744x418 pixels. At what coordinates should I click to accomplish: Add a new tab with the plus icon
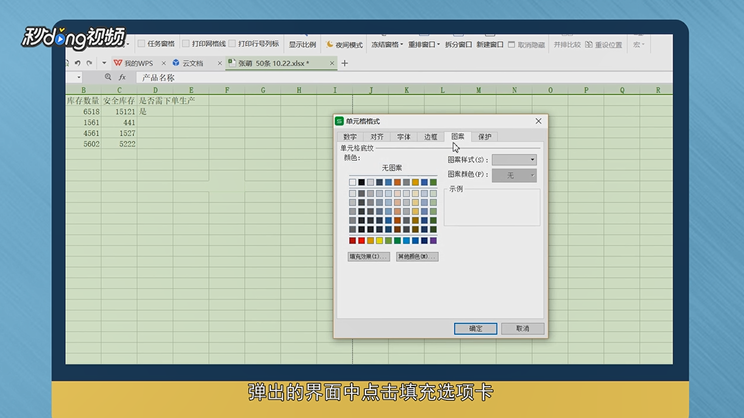[344, 63]
